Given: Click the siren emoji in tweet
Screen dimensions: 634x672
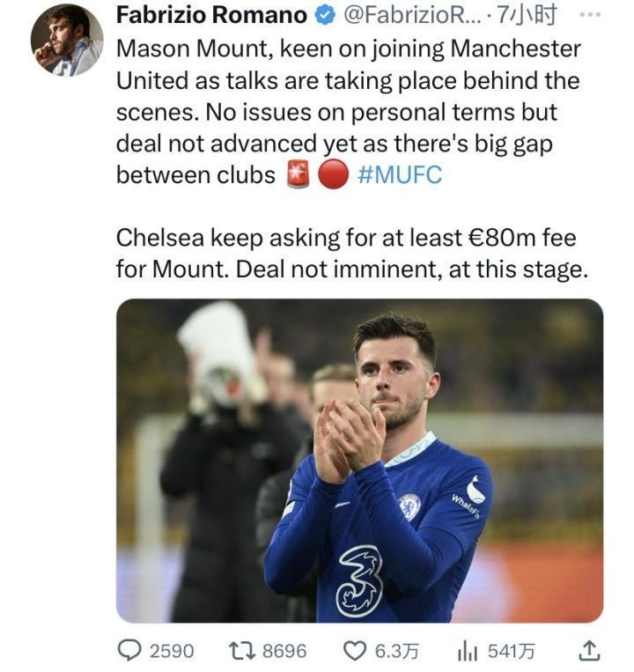Looking at the screenshot, I should 298,174.
